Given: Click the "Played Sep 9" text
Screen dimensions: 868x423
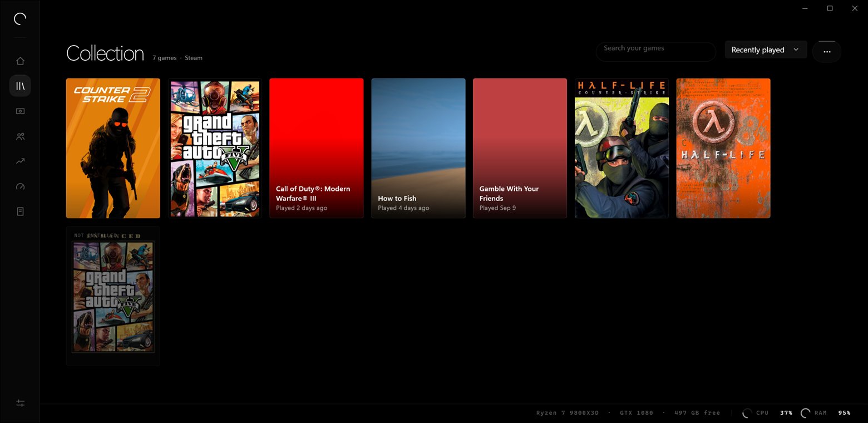Looking at the screenshot, I should [x=497, y=208].
